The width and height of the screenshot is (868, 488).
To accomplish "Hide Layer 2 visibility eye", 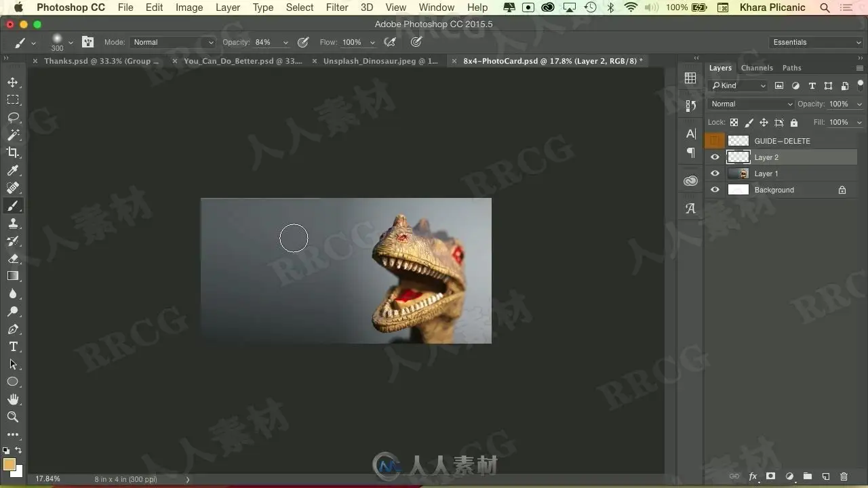I will pyautogui.click(x=715, y=157).
